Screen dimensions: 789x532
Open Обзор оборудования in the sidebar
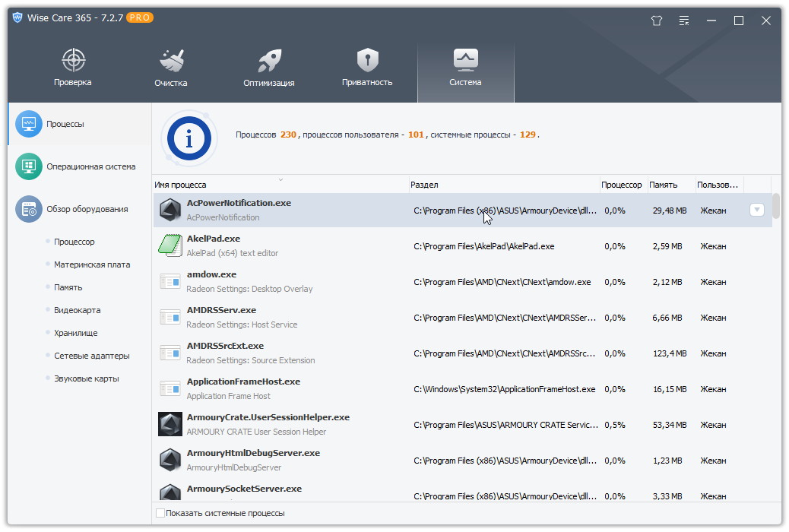tap(80, 209)
